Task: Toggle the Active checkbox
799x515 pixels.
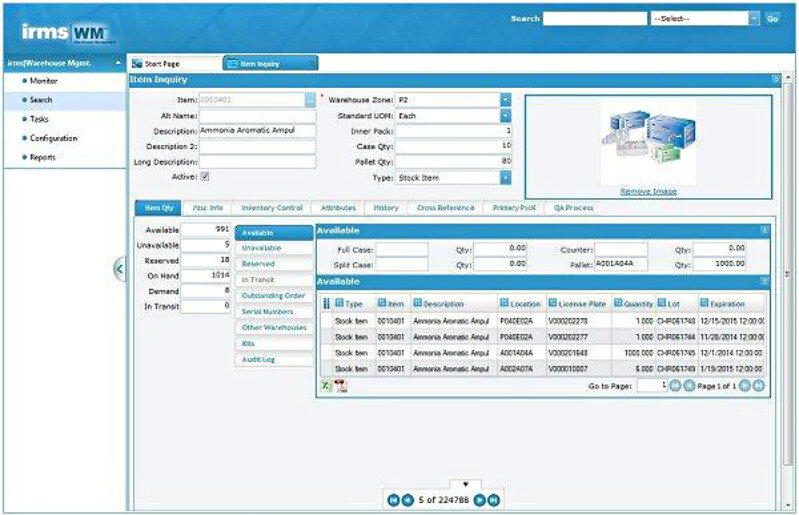Action: pos(205,177)
